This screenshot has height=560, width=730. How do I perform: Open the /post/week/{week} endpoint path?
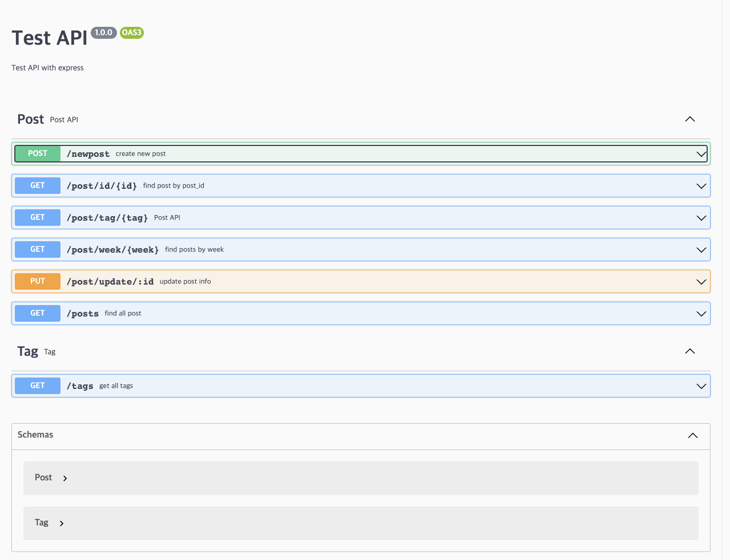(112, 250)
